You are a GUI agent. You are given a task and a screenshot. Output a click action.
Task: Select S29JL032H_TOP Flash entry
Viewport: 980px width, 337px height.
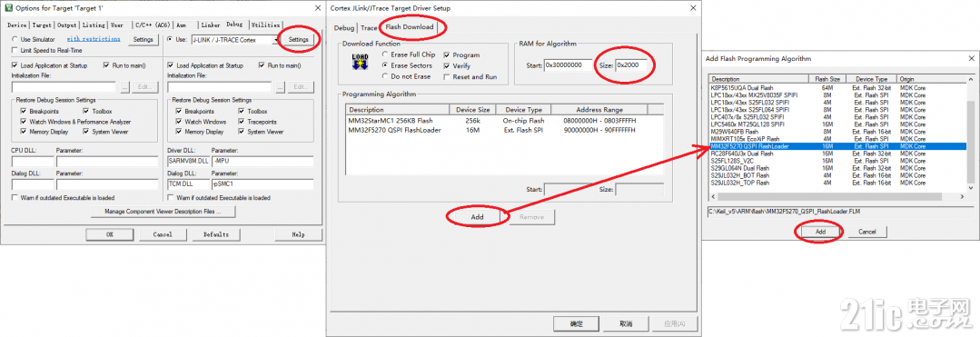click(837, 183)
